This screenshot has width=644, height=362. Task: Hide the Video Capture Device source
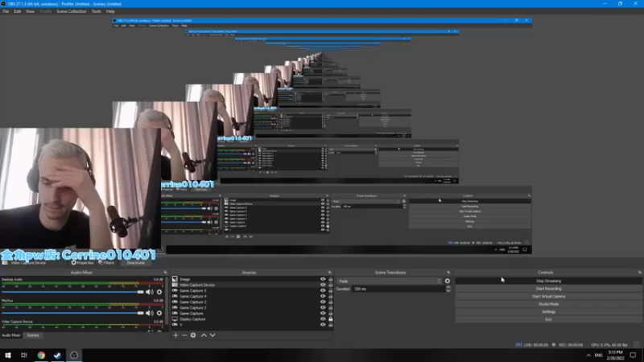(323, 285)
